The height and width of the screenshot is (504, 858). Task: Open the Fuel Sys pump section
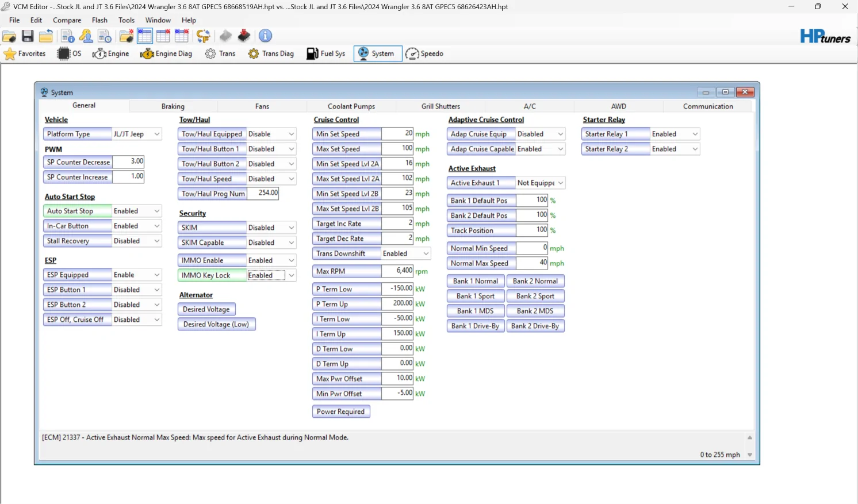point(326,54)
